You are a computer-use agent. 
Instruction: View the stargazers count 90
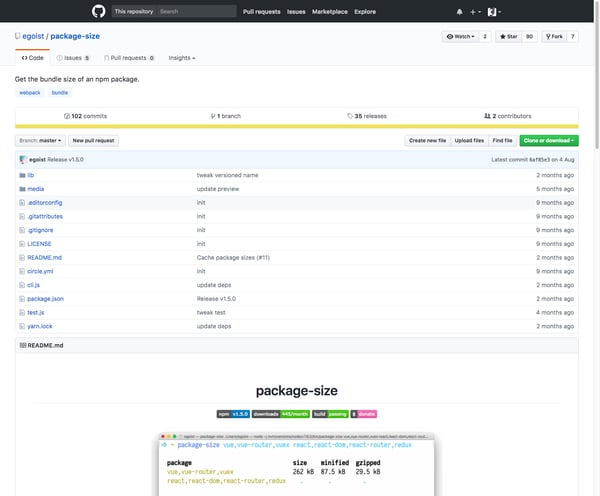pyautogui.click(x=530, y=37)
